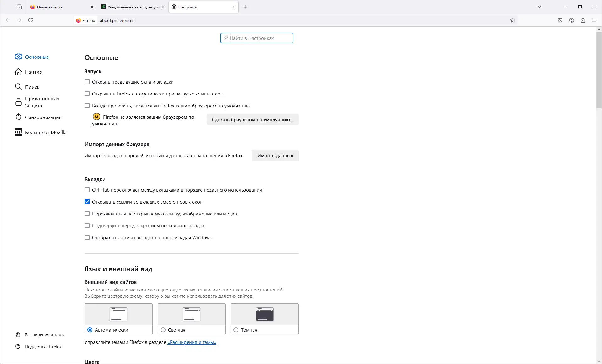Enable Открывать Firefox автоматически при загрузке checkbox
The height and width of the screenshot is (364, 602).
point(87,94)
